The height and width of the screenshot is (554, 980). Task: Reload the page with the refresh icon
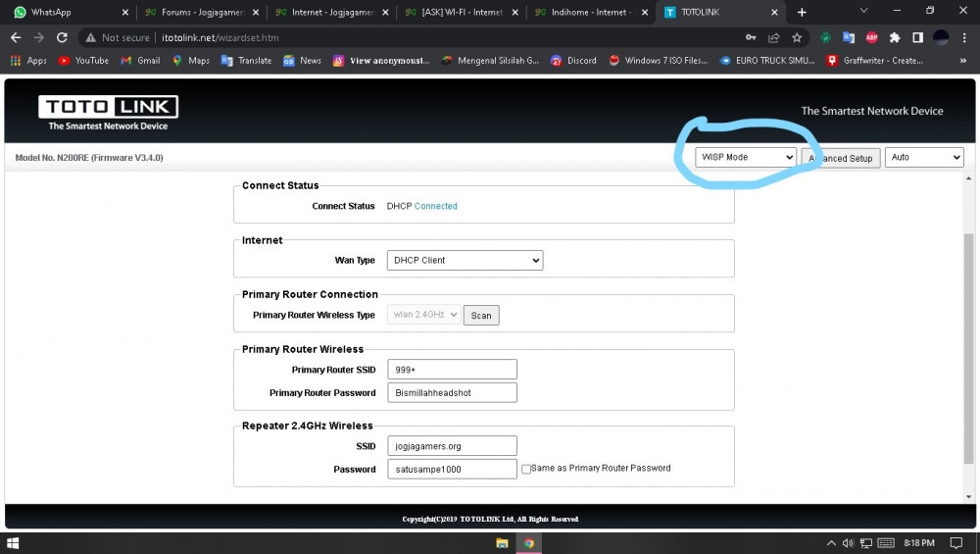(62, 37)
